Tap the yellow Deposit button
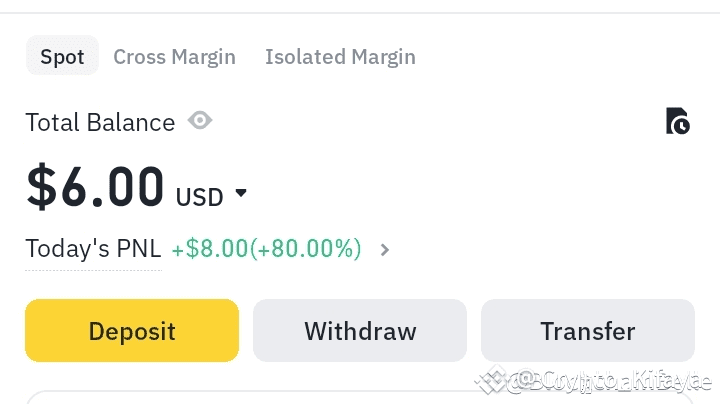The height and width of the screenshot is (404, 720). click(132, 331)
